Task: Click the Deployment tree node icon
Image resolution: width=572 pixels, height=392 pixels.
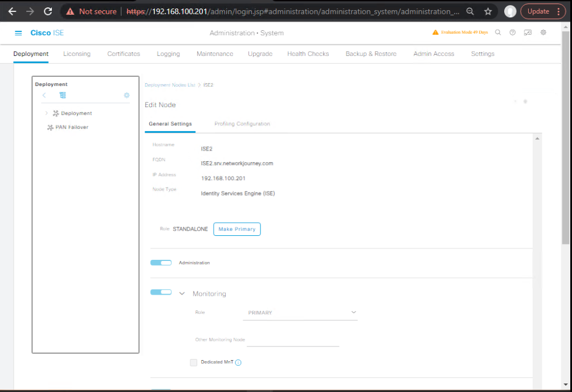Action: click(56, 113)
